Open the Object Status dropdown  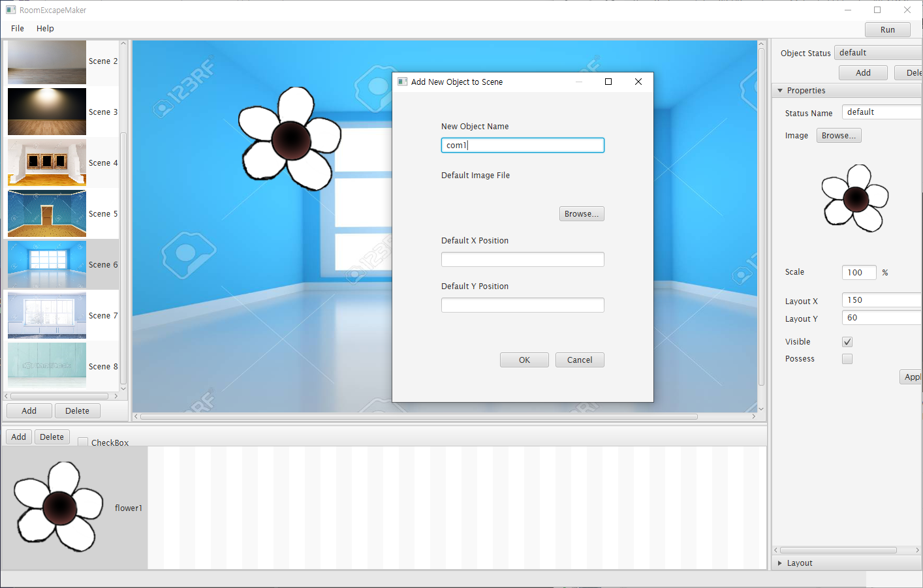878,53
